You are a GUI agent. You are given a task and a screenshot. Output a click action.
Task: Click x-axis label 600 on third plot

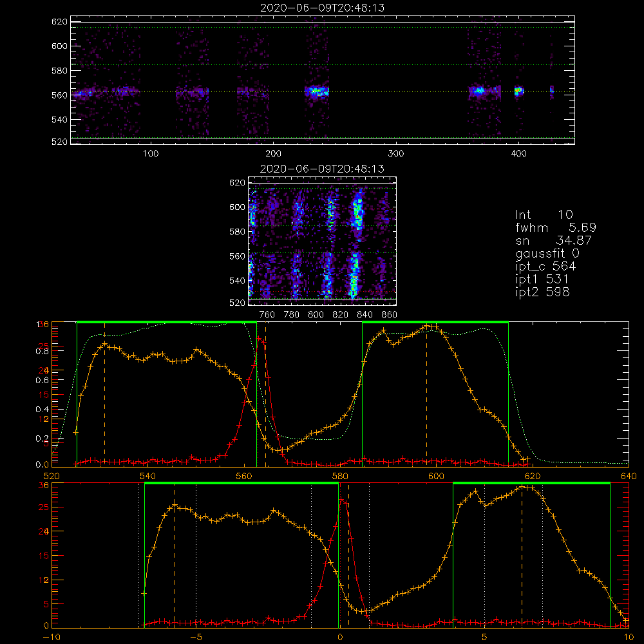[436, 477]
